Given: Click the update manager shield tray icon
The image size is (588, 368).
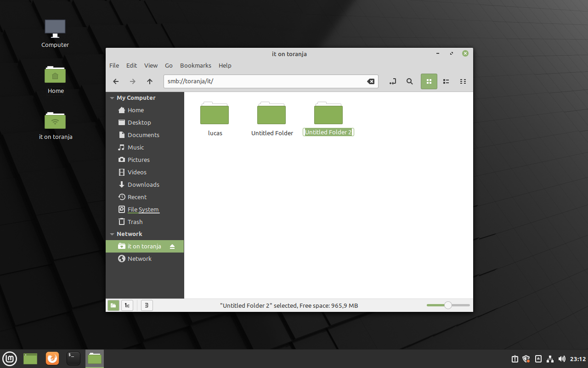Looking at the screenshot, I should coord(526,358).
